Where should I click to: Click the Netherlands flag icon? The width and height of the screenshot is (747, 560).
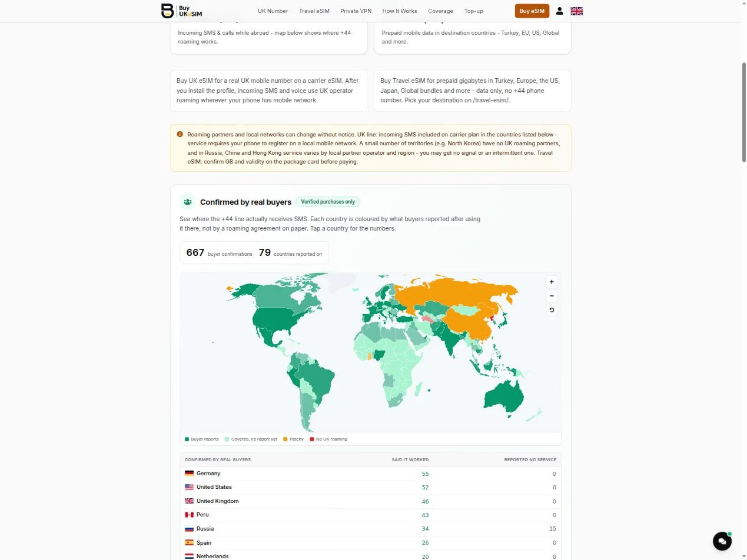click(189, 556)
